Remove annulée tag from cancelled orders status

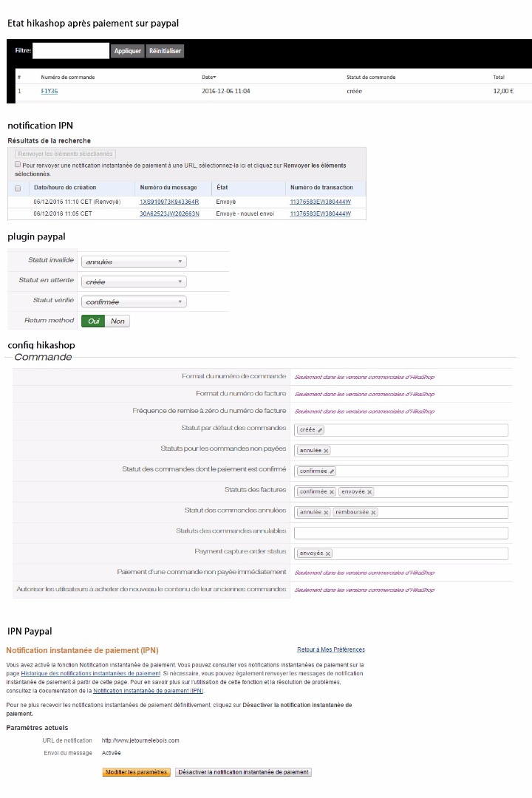pyautogui.click(x=326, y=512)
